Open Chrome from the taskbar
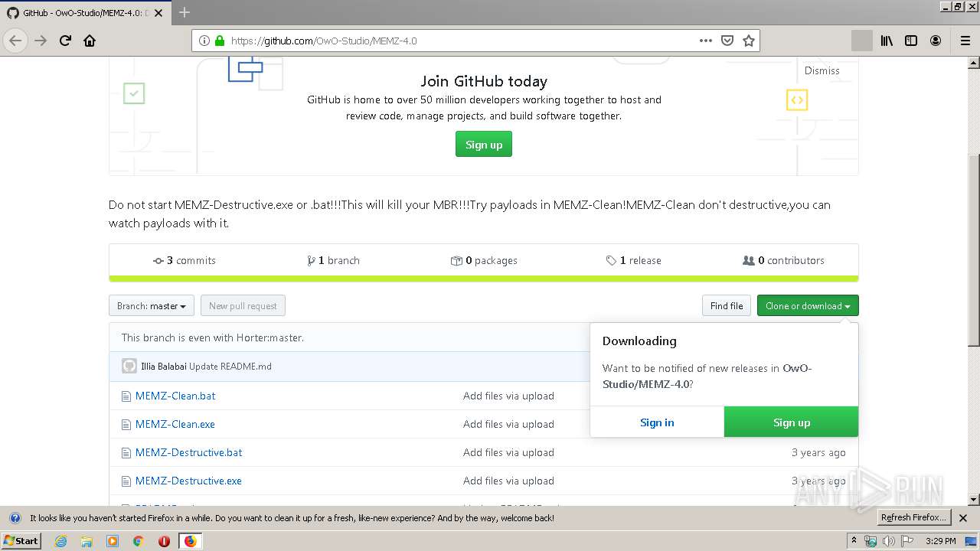Image resolution: width=980 pixels, height=551 pixels. pos(139,541)
